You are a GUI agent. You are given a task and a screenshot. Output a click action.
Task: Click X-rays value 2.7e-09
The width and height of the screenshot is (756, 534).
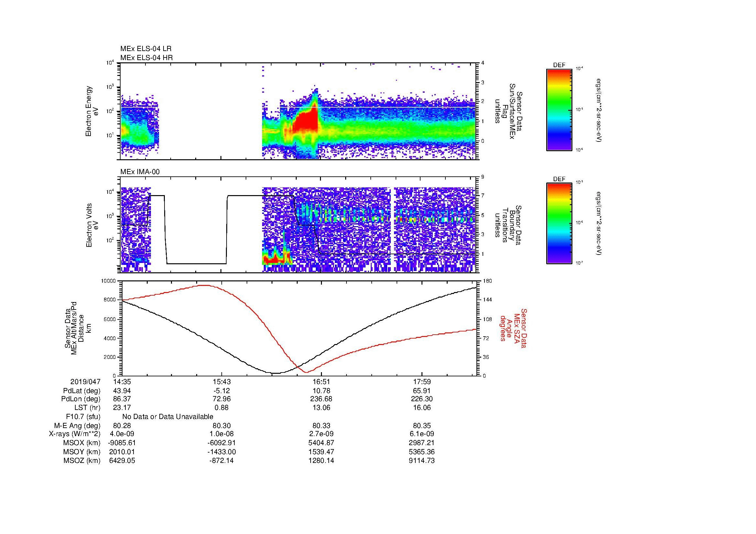tap(321, 434)
